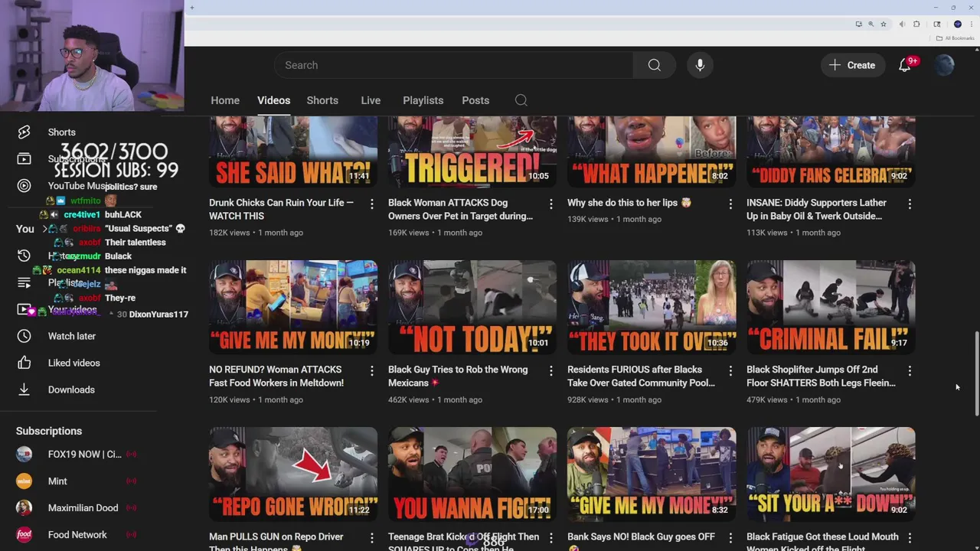
Task: Switch to the Live tab
Action: coord(371,100)
